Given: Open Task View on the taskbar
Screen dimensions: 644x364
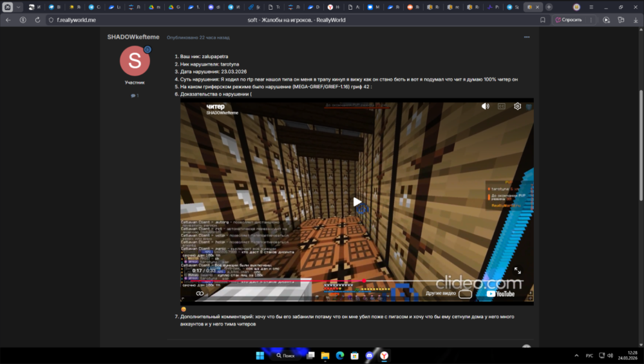Looking at the screenshot, I should pyautogui.click(x=311, y=356).
